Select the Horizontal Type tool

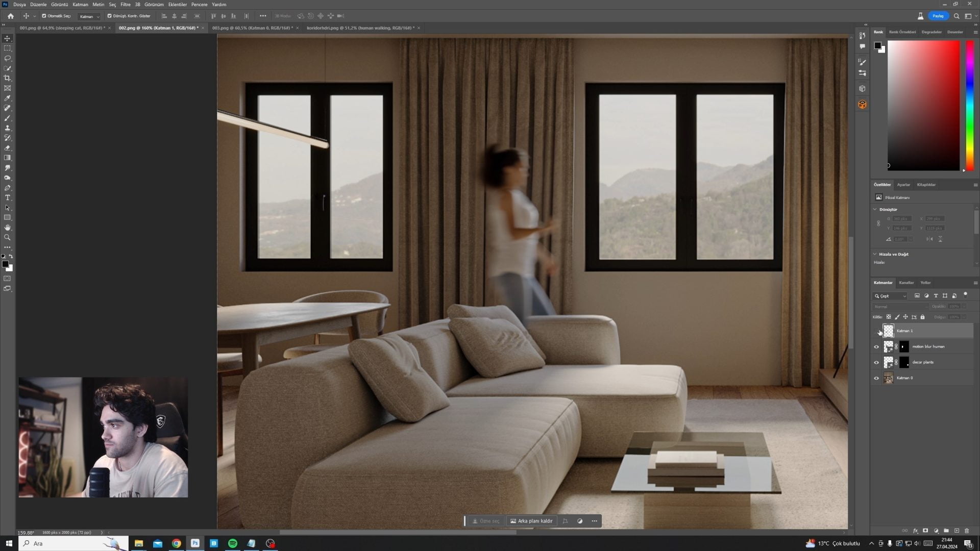pos(7,198)
